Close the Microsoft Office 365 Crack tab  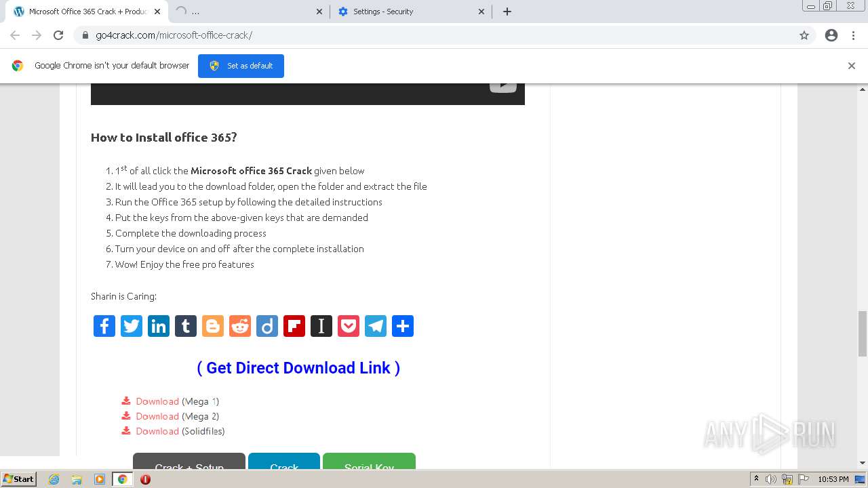(157, 12)
